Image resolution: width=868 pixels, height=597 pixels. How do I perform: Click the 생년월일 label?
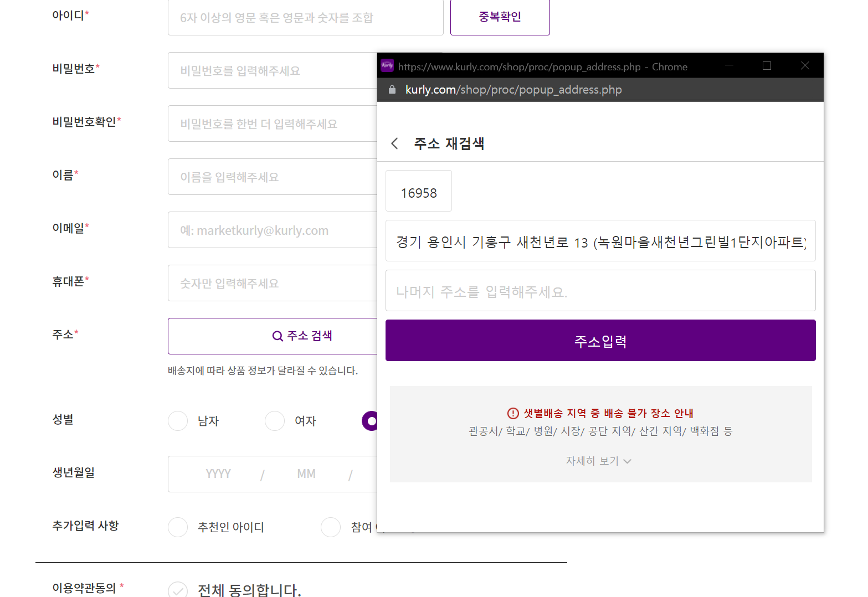74,472
